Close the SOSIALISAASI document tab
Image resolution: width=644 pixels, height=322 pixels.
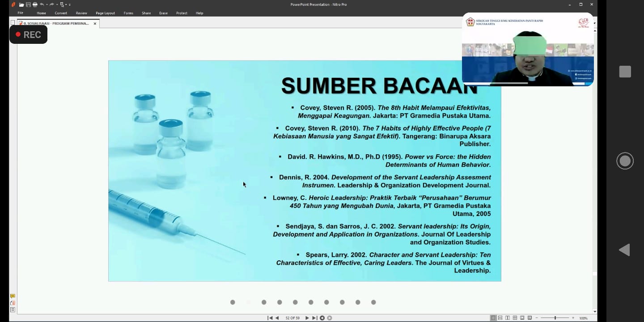95,23
